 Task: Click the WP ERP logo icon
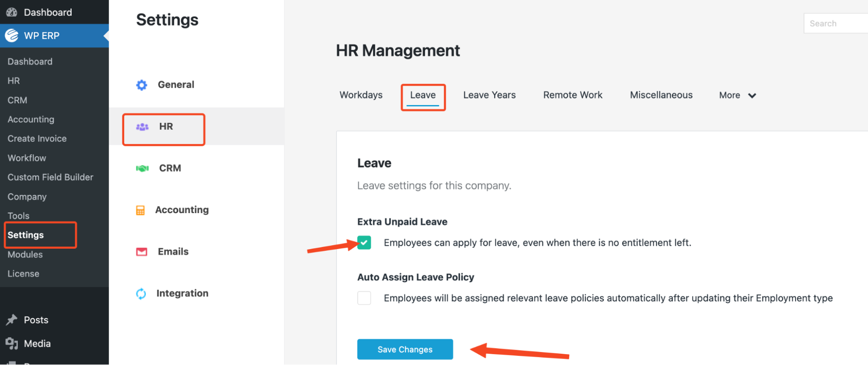coord(12,36)
